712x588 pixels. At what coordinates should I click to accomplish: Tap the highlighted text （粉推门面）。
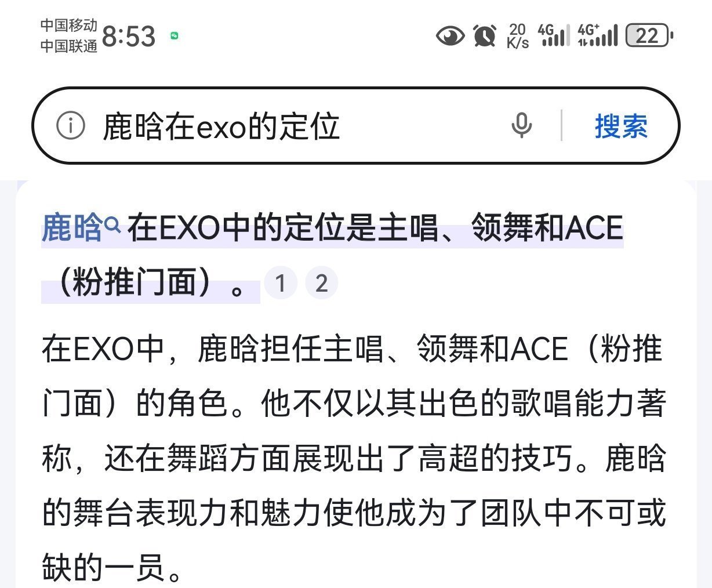[x=151, y=284]
